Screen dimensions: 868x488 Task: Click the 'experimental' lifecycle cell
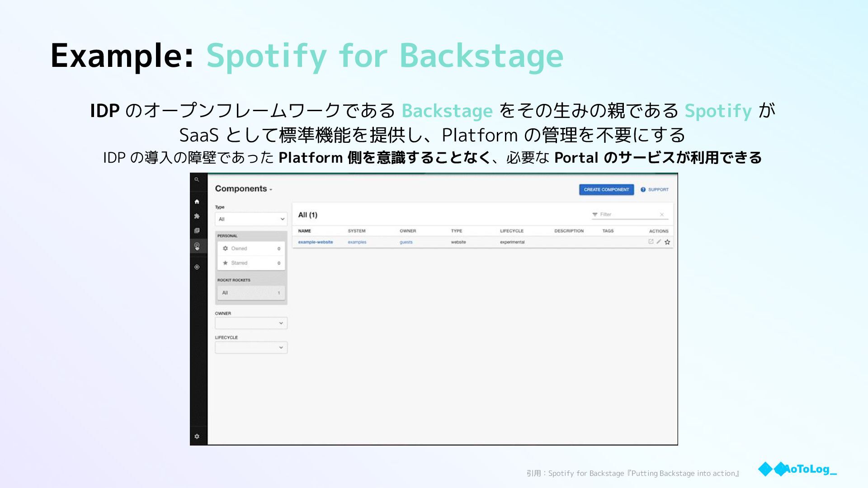pos(512,242)
